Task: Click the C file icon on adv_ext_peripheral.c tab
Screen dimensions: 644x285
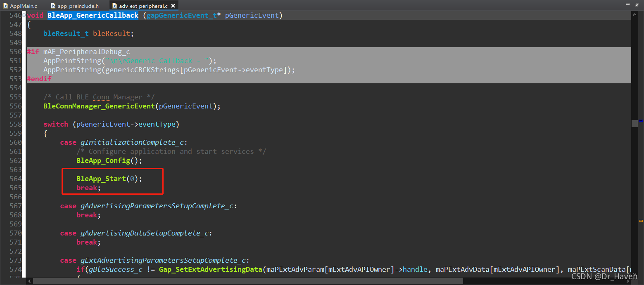Action: click(115, 6)
